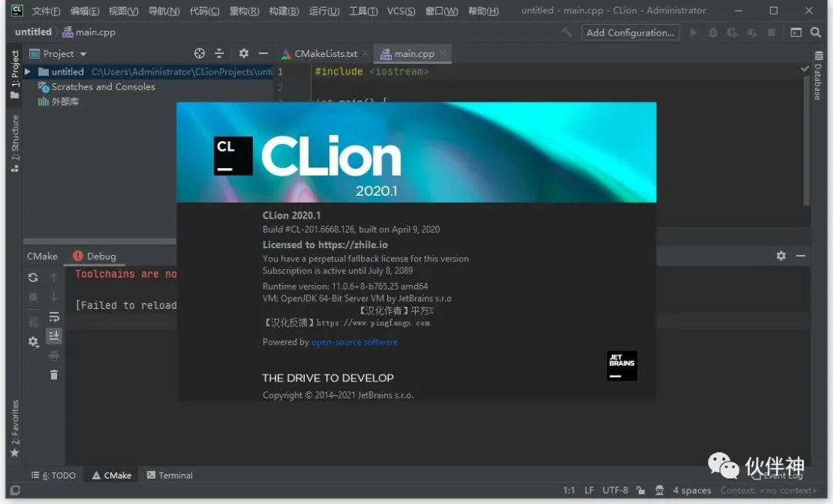The image size is (833, 504).
Task: Click UTF-8 encoding in status bar
Action: 615,490
